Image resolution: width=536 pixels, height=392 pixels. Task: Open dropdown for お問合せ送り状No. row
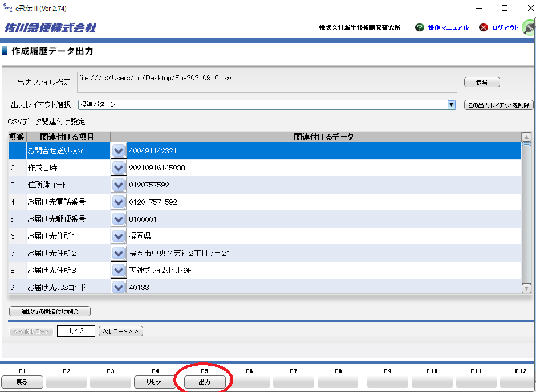pyautogui.click(x=119, y=151)
